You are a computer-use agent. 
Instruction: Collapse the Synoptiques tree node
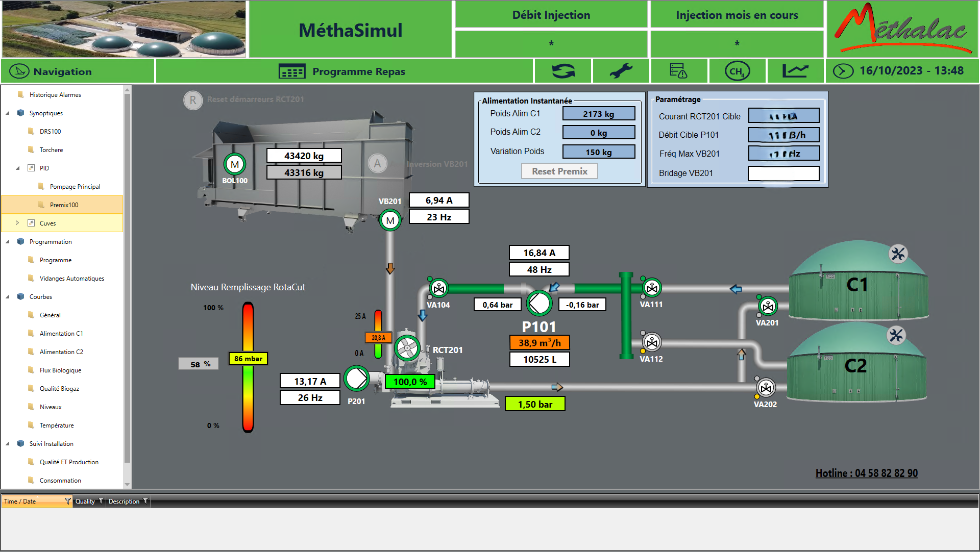tap(8, 113)
